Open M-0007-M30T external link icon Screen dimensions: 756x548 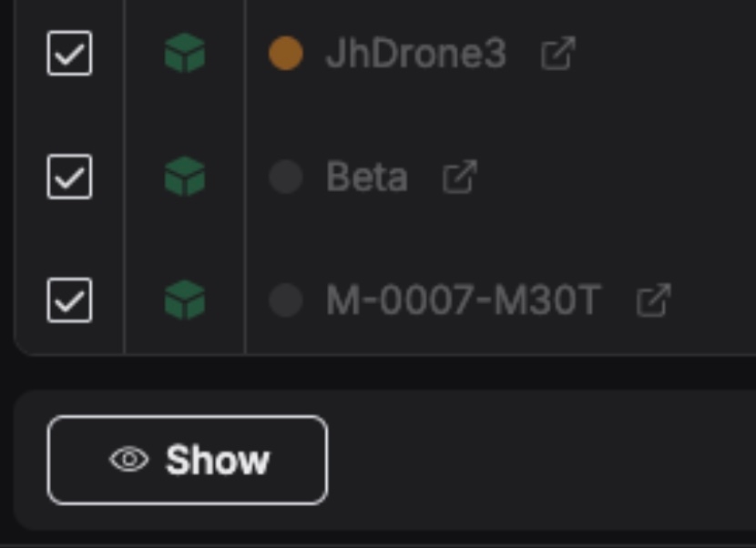654,300
